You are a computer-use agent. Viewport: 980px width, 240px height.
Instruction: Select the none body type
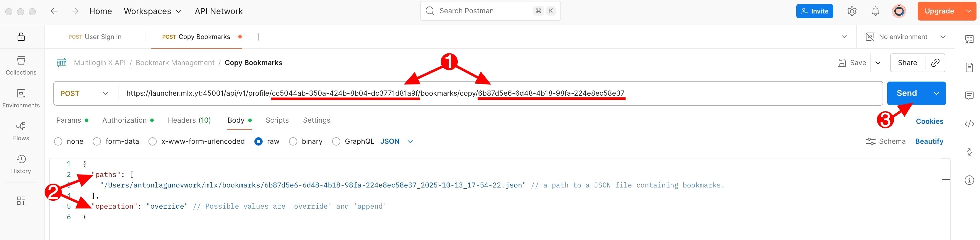click(58, 141)
